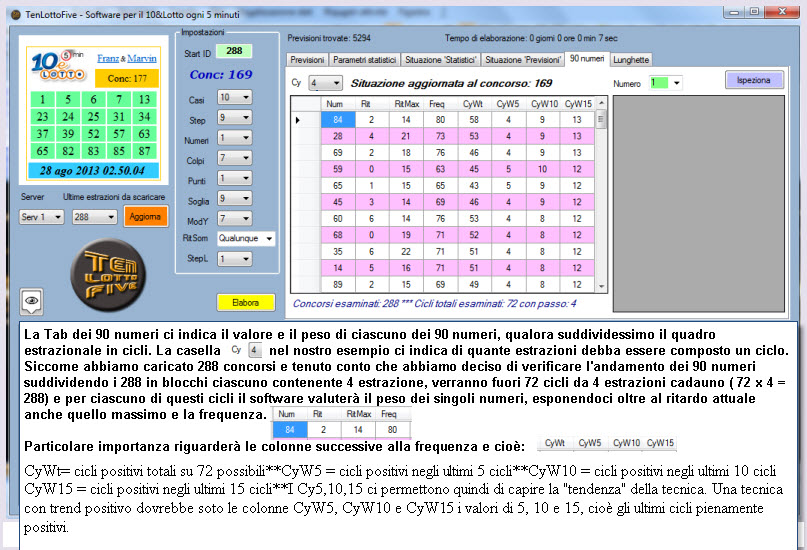Select the Num cell 69 in the table
807x550 pixels.
(338, 152)
